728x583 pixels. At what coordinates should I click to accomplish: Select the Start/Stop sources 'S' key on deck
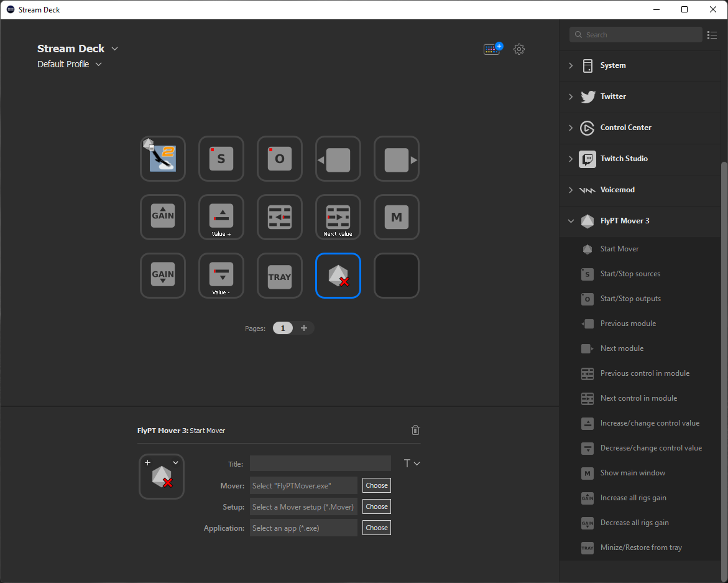pyautogui.click(x=221, y=159)
